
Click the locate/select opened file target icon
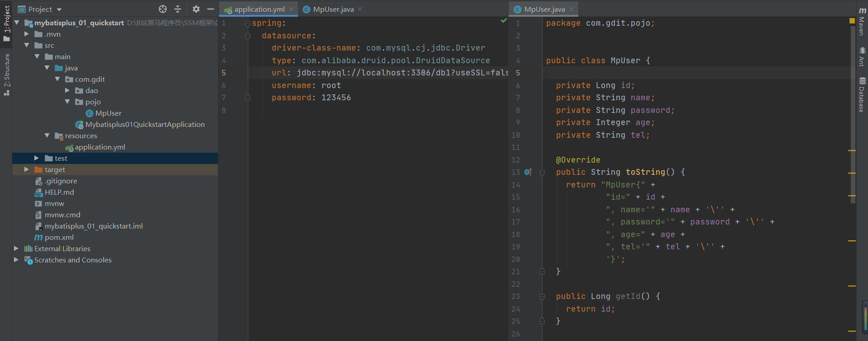(163, 9)
